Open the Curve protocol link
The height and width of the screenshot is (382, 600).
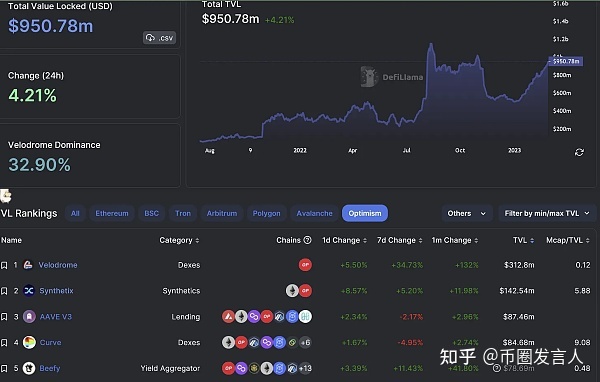point(51,343)
